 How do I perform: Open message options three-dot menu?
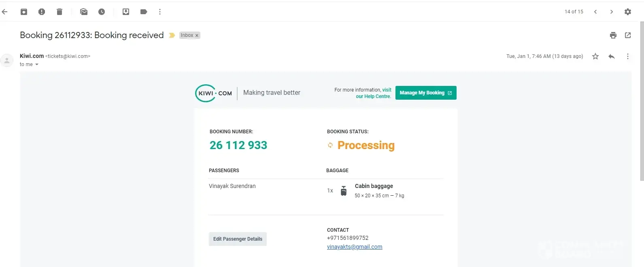(628, 56)
